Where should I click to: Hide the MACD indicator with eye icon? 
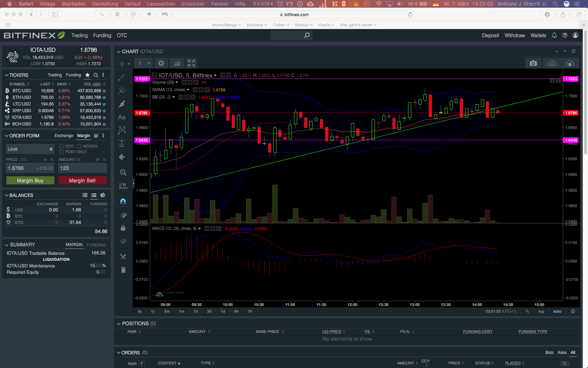click(207, 229)
